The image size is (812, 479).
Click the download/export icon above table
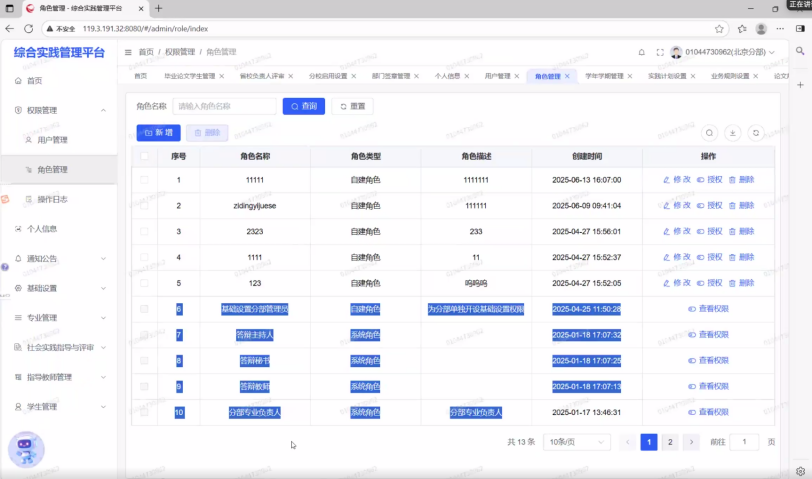pyautogui.click(x=733, y=132)
